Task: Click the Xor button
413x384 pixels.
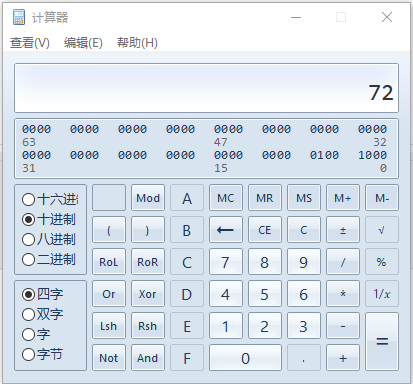Action: point(148,294)
